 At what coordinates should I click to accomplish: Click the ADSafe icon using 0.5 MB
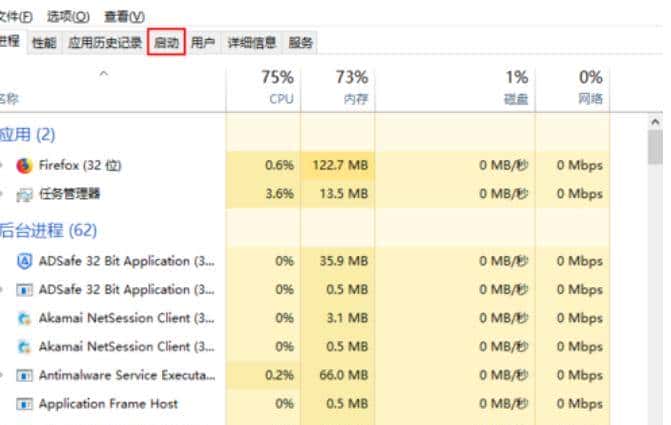click(24, 290)
